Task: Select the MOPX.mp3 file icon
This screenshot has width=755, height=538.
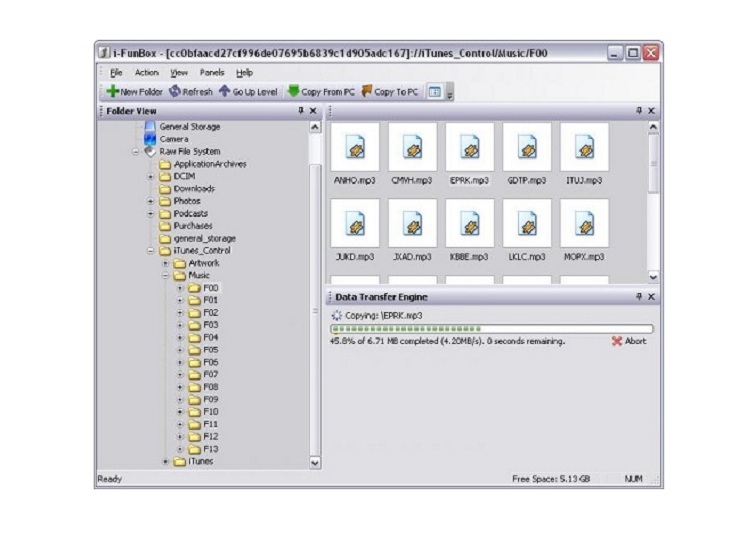Action: pyautogui.click(x=584, y=224)
